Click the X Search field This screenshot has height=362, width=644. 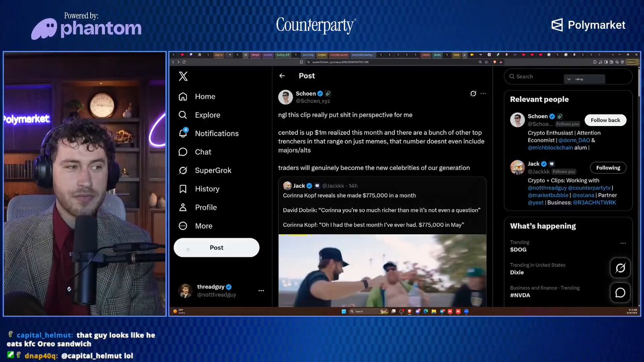(568, 77)
